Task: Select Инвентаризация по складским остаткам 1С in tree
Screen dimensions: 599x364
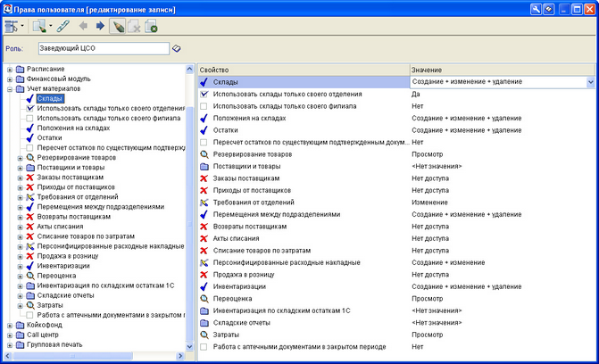Action: tap(105, 285)
